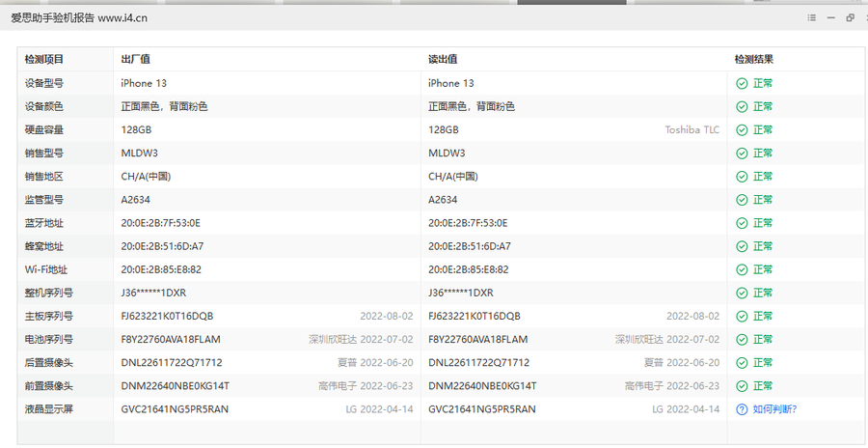Viewport: 868px width, 448px height.
Task: Click read value 20:0E:2B:51:6D:A7
Action: tap(470, 246)
